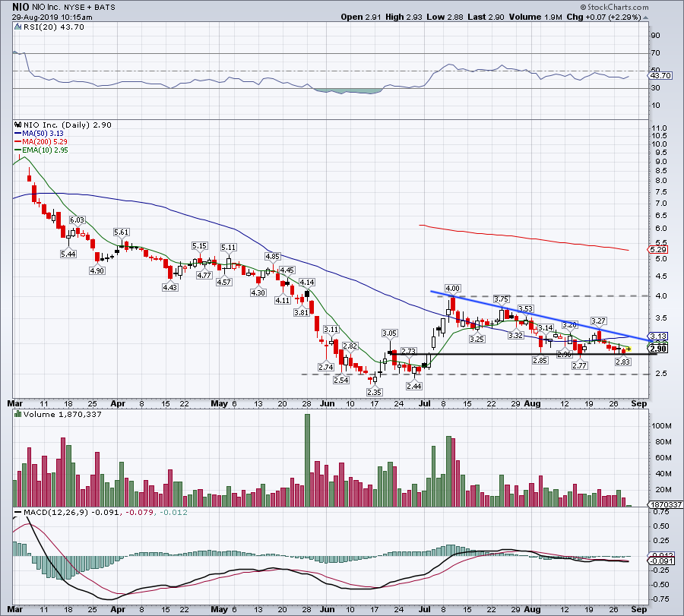This screenshot has height=616, width=684.
Task: Click the 'Jul' label on price chart axis
Action: pos(424,403)
